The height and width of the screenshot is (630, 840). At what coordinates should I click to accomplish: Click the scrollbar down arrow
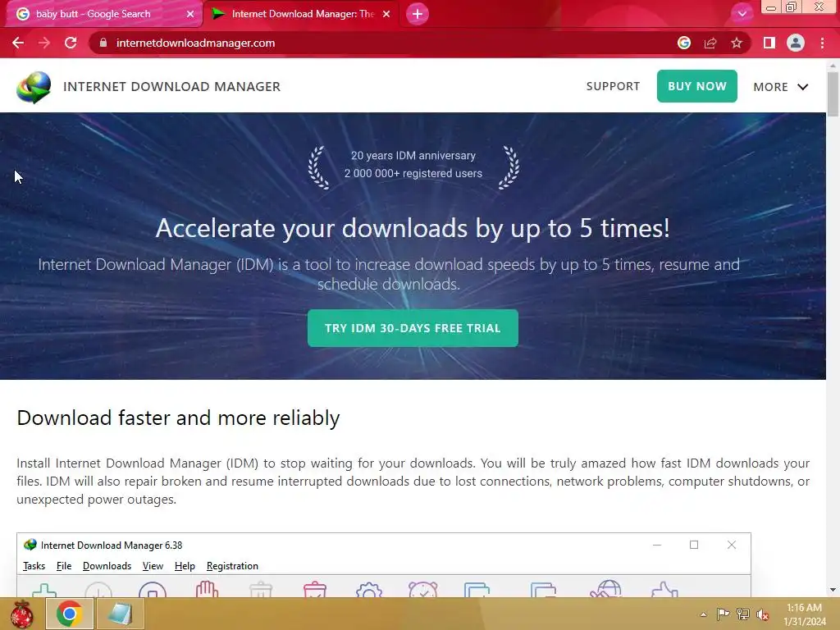[833, 590]
